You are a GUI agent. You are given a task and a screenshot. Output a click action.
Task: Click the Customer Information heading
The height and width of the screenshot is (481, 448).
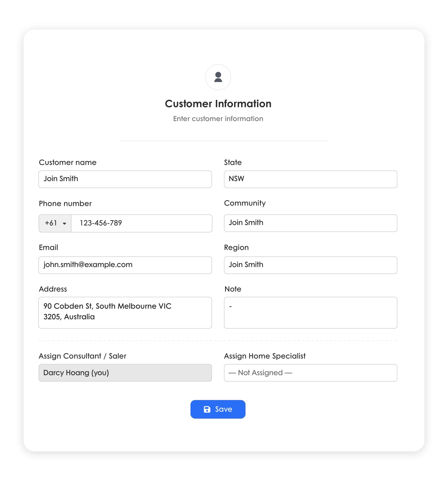coord(218,104)
